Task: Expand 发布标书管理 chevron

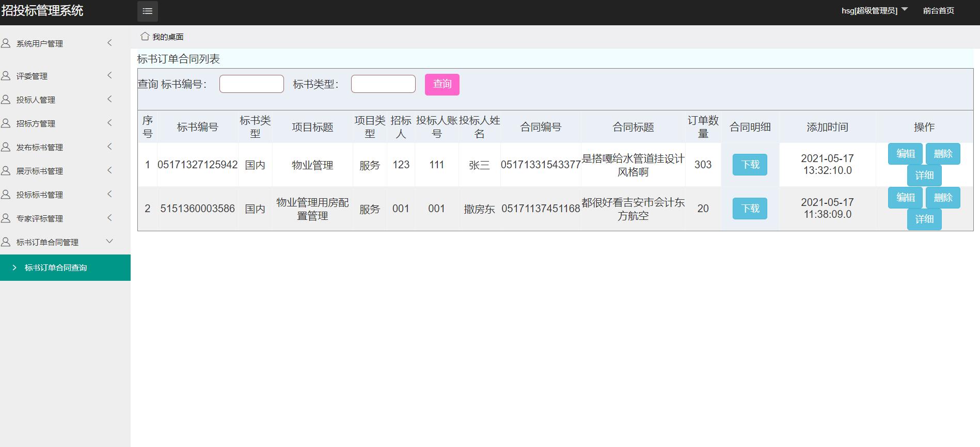Action: (109, 147)
